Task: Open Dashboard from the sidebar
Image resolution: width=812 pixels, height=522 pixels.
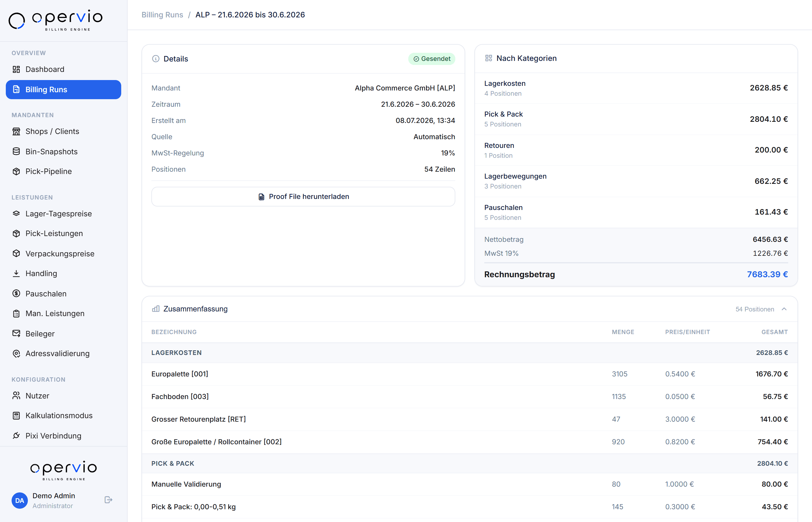Action: tap(64, 69)
